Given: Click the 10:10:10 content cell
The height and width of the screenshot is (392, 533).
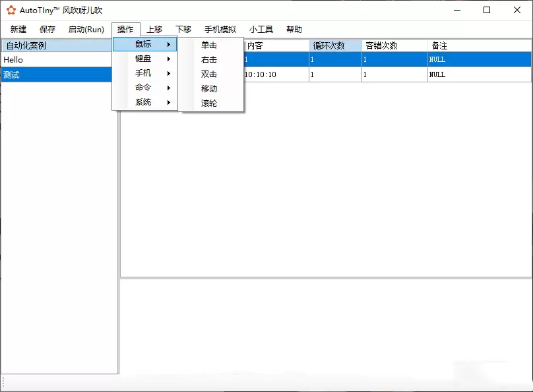Looking at the screenshot, I should (276, 74).
